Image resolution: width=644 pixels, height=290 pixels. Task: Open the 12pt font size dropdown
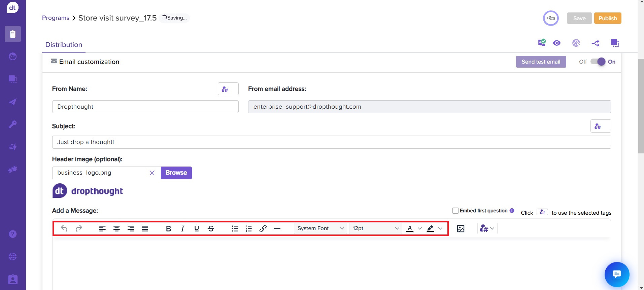tap(375, 228)
